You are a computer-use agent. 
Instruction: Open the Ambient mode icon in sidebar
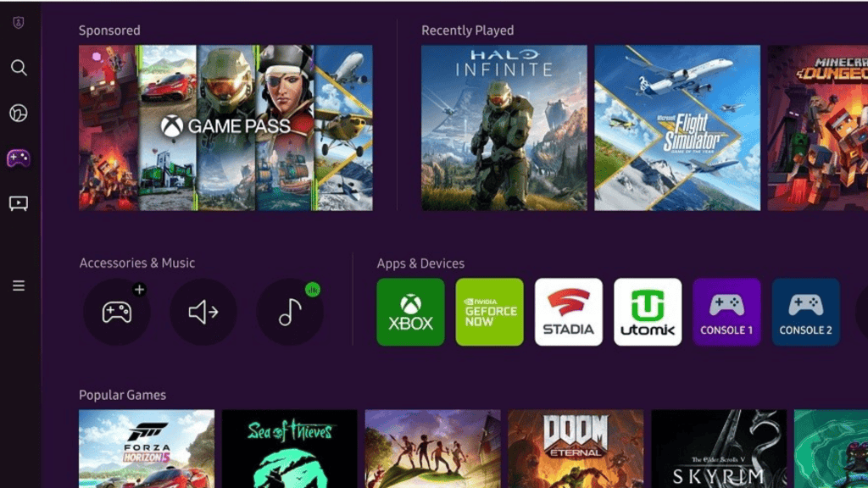[19, 114]
